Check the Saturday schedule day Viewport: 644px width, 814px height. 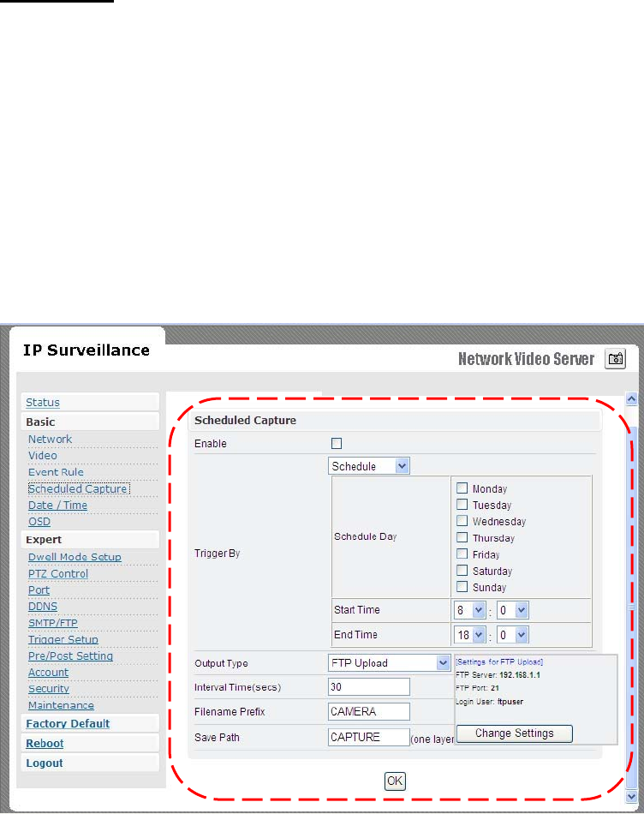point(462,571)
